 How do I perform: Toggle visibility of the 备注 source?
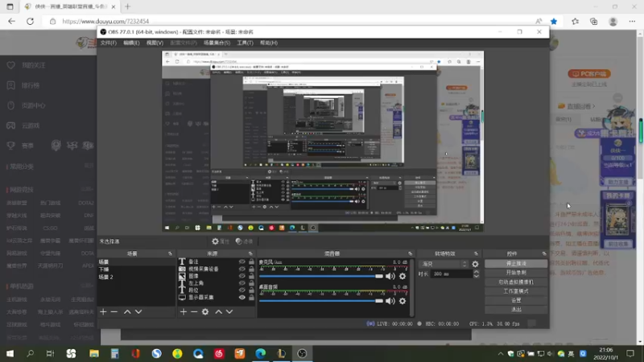point(242,262)
